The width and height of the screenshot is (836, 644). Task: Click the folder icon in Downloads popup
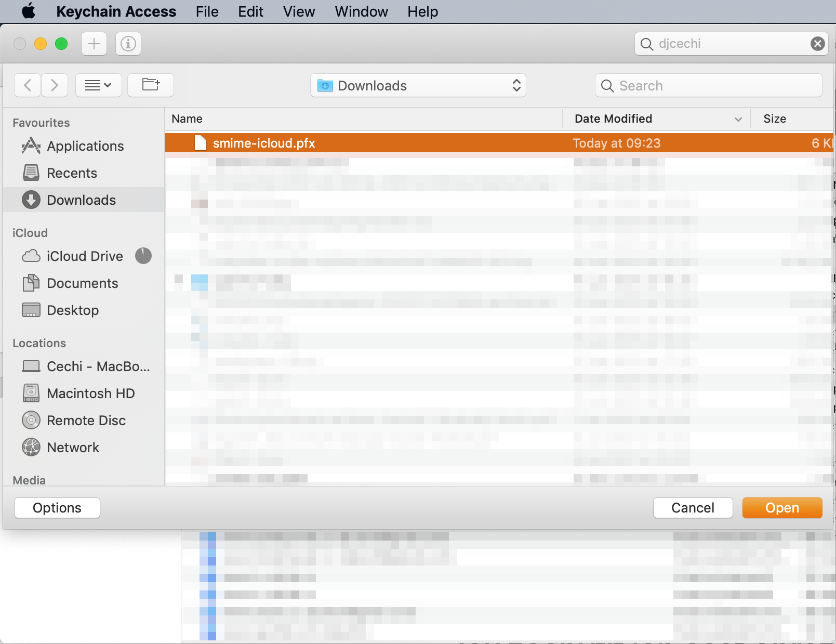pyautogui.click(x=325, y=85)
